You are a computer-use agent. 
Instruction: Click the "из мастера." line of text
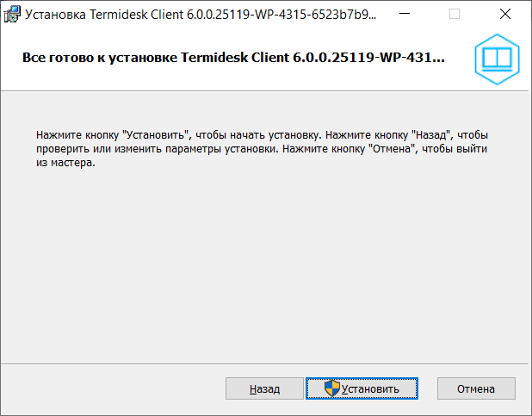(x=65, y=163)
